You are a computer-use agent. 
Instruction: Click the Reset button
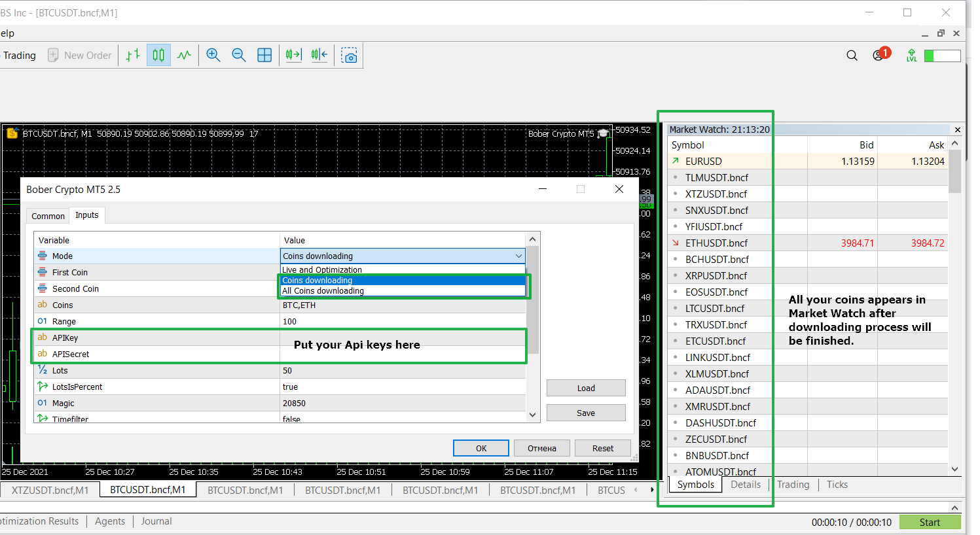pos(603,448)
